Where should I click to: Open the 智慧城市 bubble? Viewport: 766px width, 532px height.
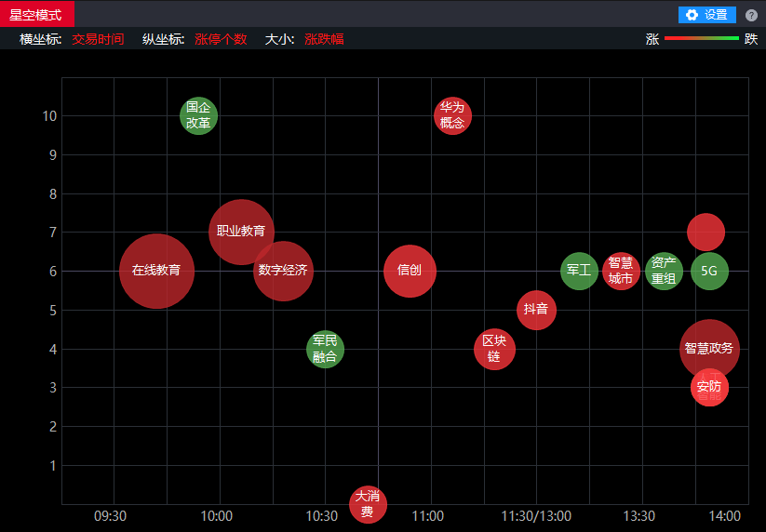tap(621, 271)
